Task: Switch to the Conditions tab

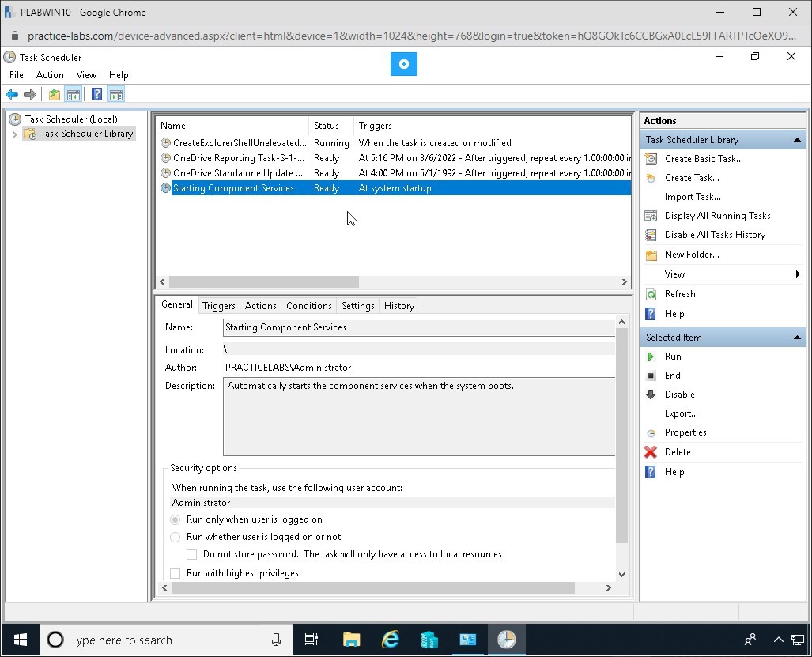Action: click(309, 306)
